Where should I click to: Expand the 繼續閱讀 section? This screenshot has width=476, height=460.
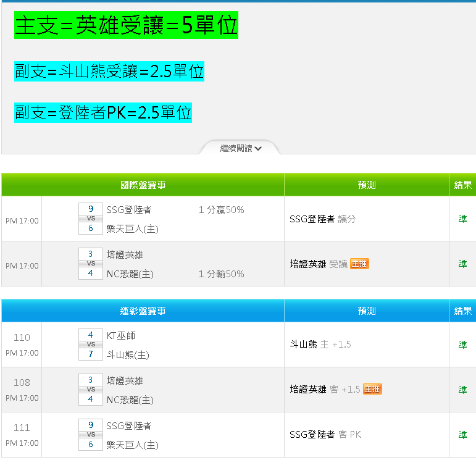pyautogui.click(x=241, y=148)
